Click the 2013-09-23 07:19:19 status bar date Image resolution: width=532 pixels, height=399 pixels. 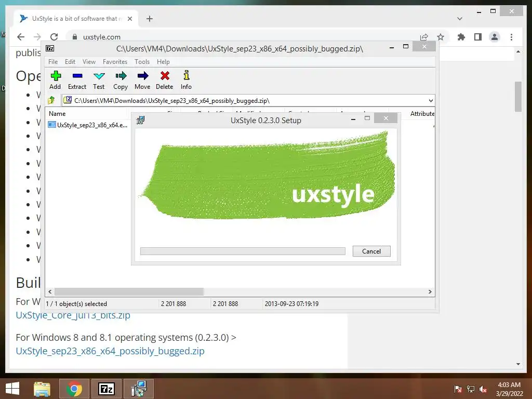click(x=291, y=303)
